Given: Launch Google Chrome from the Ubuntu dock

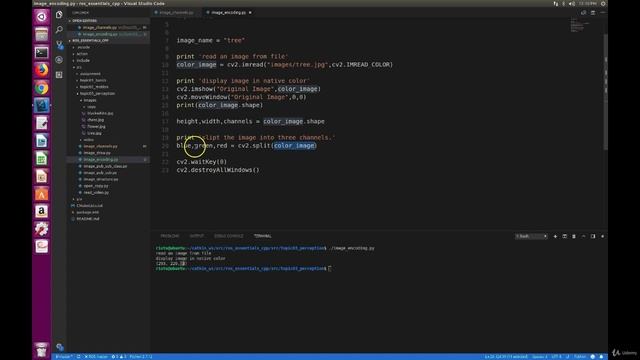Looking at the screenshot, I should click(x=41, y=88).
